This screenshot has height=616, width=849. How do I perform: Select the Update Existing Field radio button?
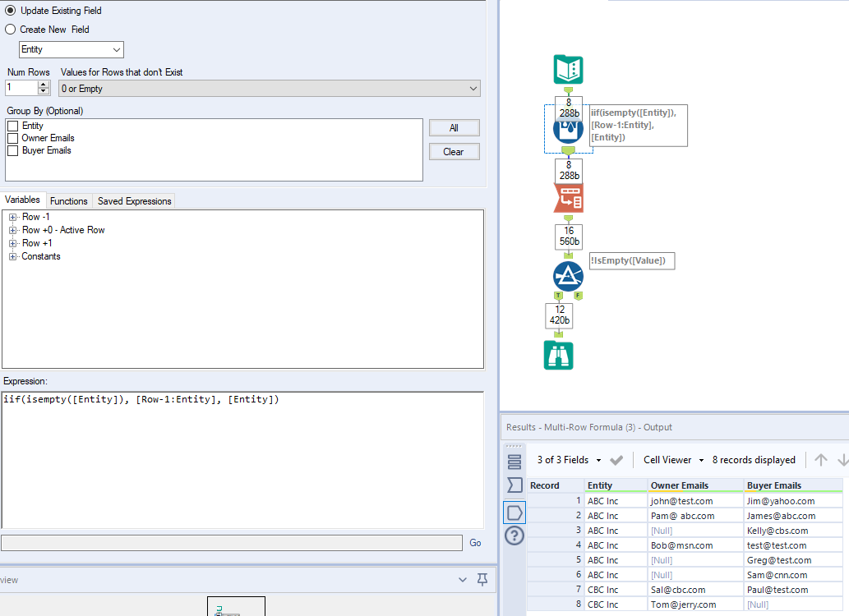(x=9, y=11)
